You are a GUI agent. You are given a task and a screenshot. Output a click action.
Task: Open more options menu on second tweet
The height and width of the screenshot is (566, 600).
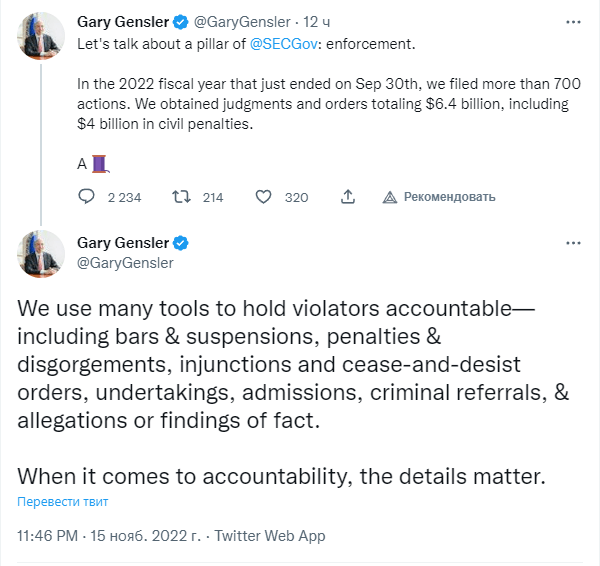572,243
